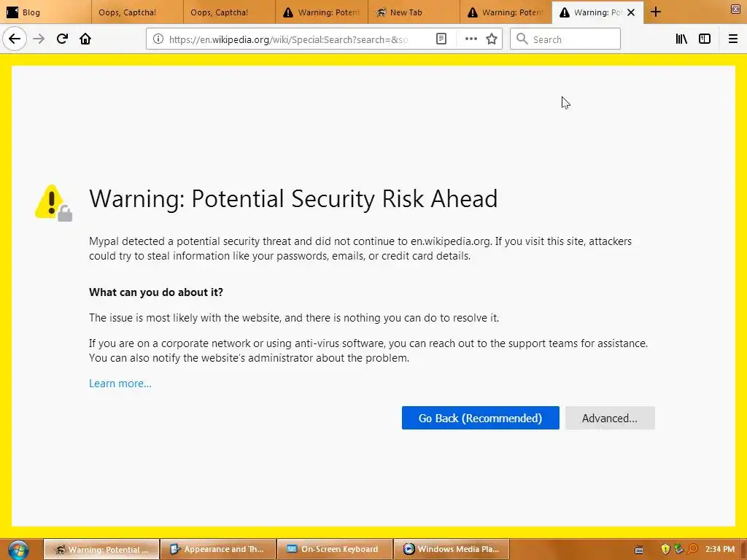Switch to the Blog tab
The width and height of the screenshot is (747, 560).
pos(45,12)
